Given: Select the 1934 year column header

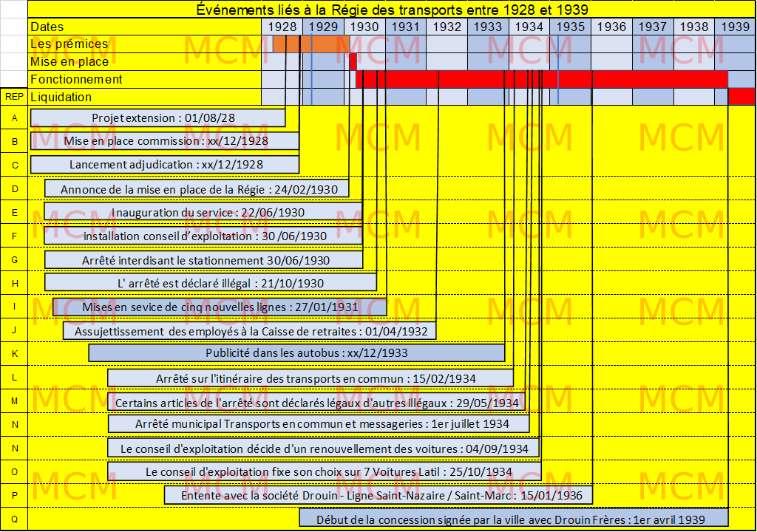Looking at the screenshot, I should pos(529,27).
